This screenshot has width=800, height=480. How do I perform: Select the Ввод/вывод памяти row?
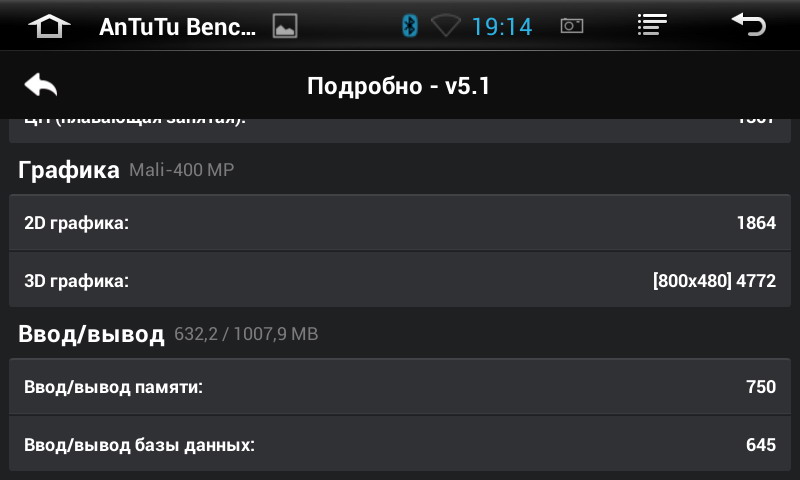[x=400, y=386]
